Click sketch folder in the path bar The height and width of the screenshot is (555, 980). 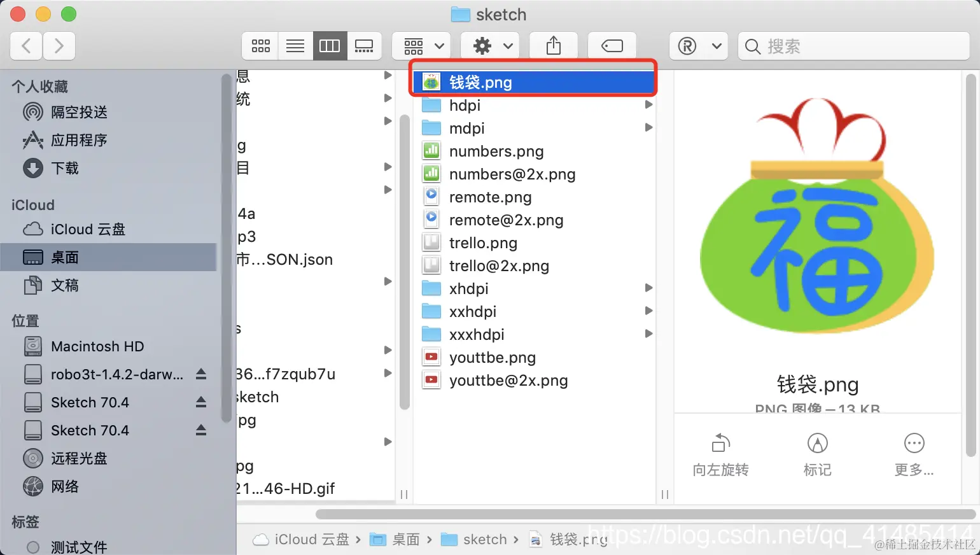click(x=474, y=540)
